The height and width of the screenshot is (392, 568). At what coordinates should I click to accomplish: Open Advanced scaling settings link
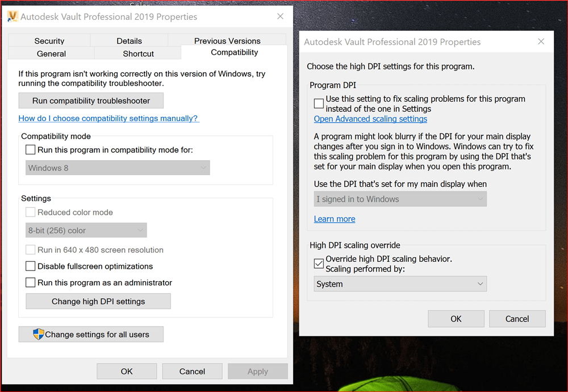(370, 119)
